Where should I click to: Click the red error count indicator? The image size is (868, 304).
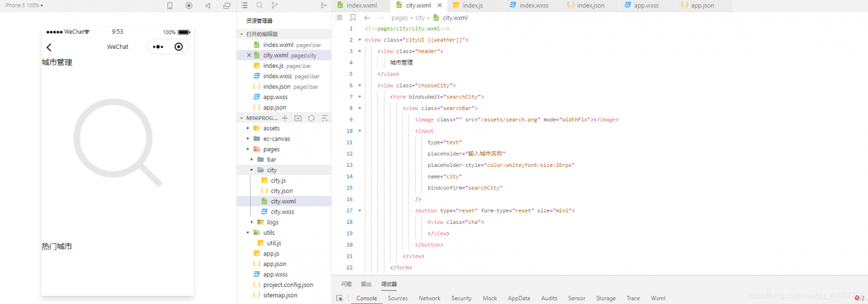click(859, 298)
